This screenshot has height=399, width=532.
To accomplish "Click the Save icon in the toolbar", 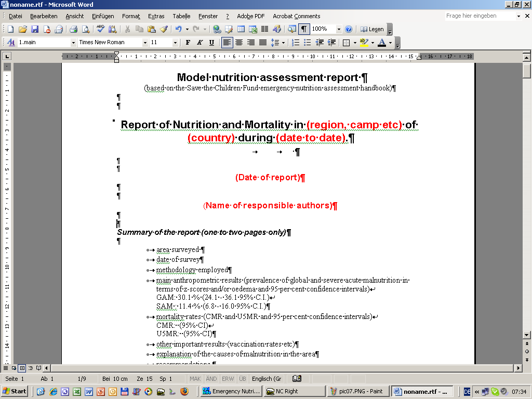I will 35,29.
